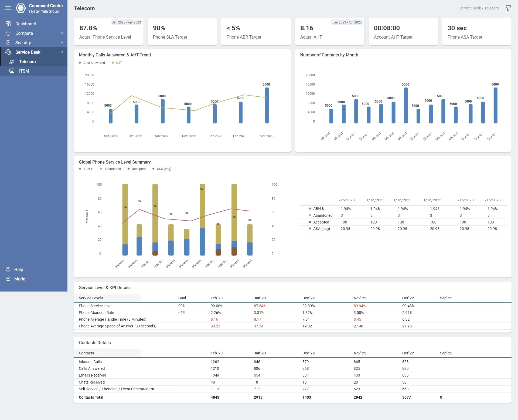
Task: Click the Service Desk / Telecom breadcrumb
Action: pyautogui.click(x=479, y=8)
